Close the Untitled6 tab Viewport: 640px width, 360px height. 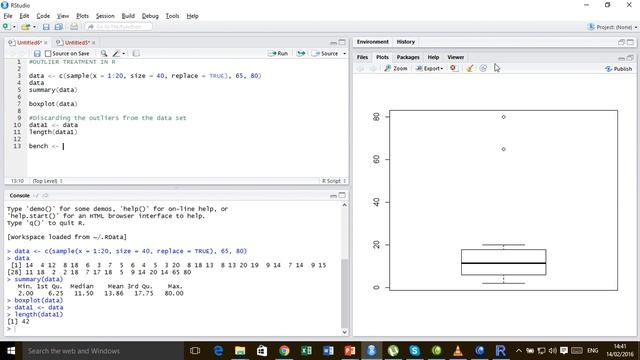[46, 42]
